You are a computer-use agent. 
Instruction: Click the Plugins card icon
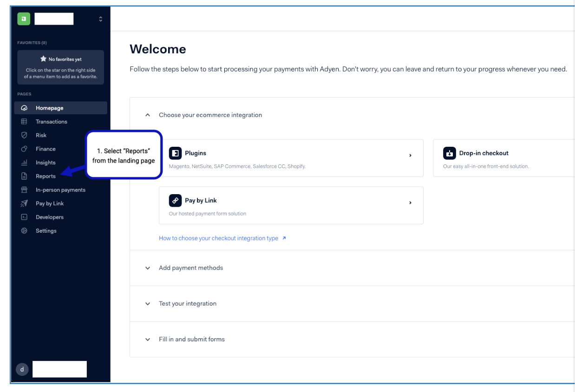175,153
